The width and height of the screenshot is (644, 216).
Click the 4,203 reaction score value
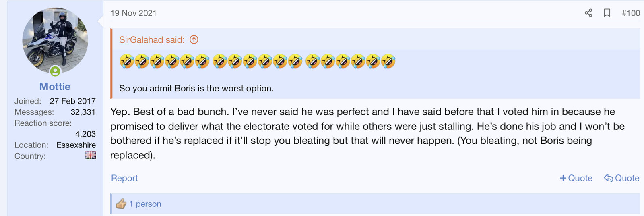85,134
